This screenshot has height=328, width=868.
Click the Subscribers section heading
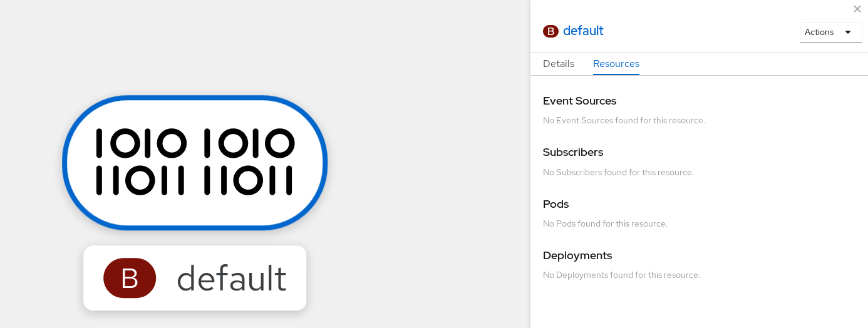pos(572,152)
